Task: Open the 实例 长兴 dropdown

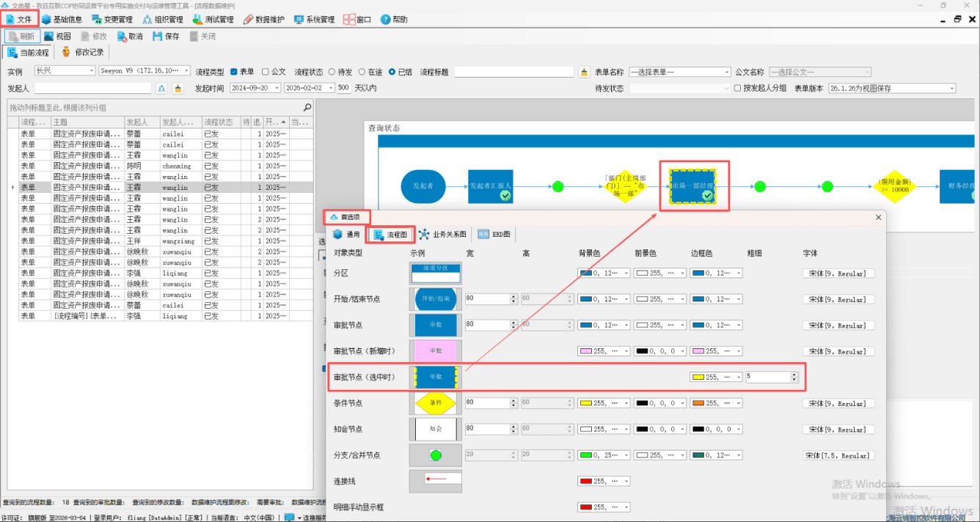Action: (x=65, y=71)
